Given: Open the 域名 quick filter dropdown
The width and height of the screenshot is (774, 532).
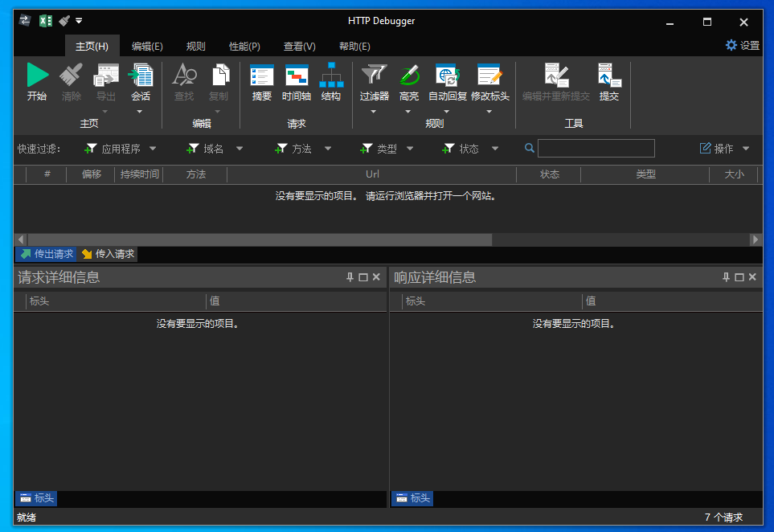Looking at the screenshot, I should pos(240,149).
